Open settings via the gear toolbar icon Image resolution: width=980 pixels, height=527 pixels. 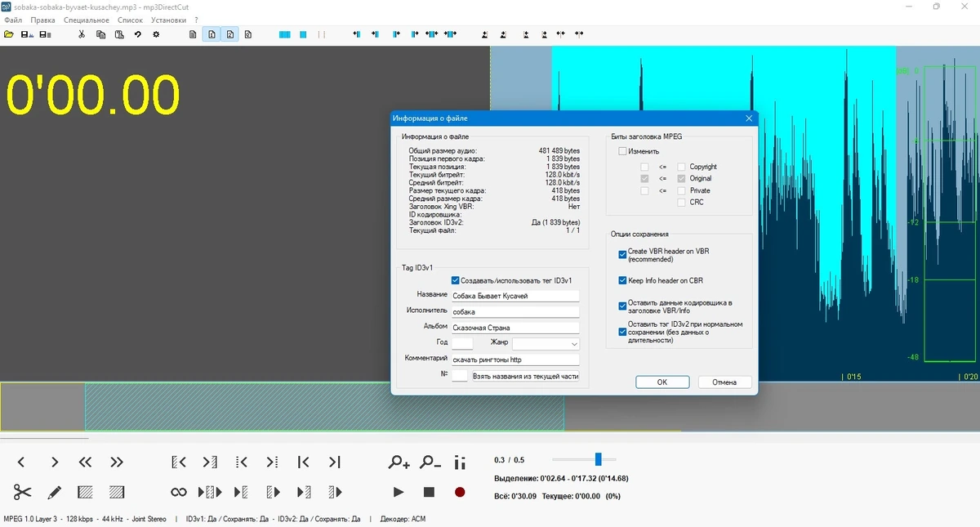tap(156, 34)
